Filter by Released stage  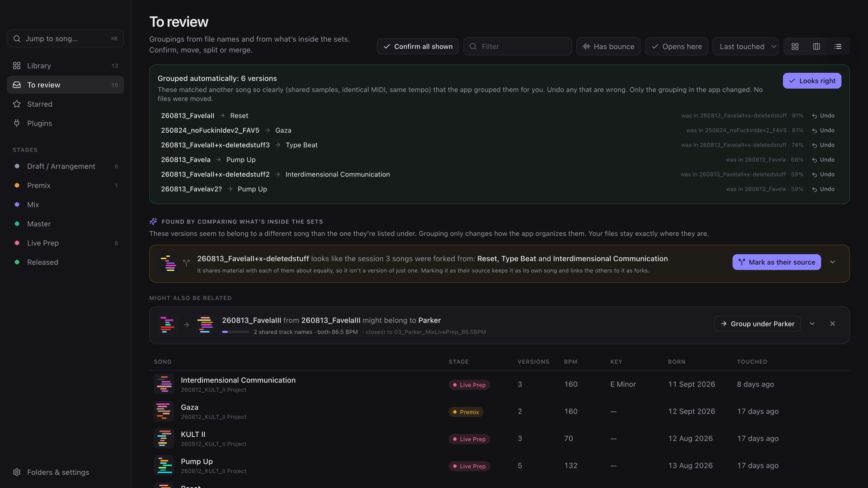[65, 262]
